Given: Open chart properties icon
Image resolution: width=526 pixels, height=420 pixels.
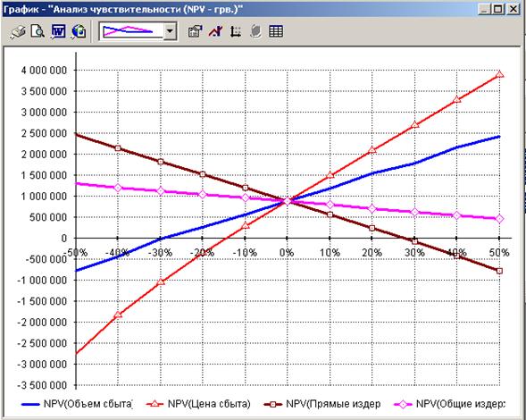Looking at the screenshot, I should pyautogui.click(x=196, y=31).
